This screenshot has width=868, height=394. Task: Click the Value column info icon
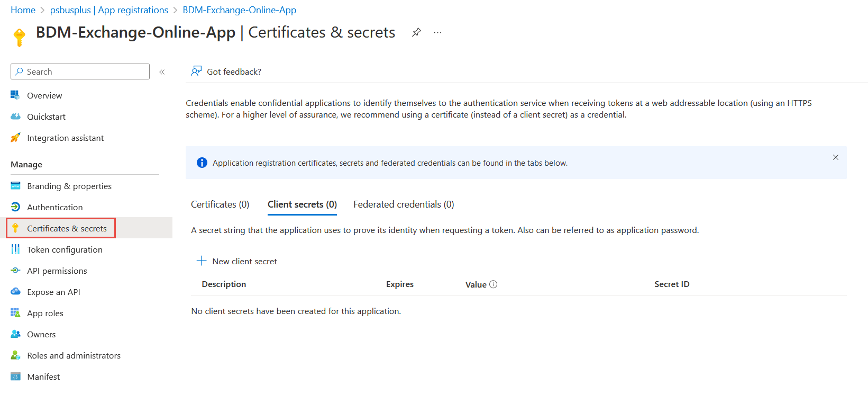[x=494, y=284]
